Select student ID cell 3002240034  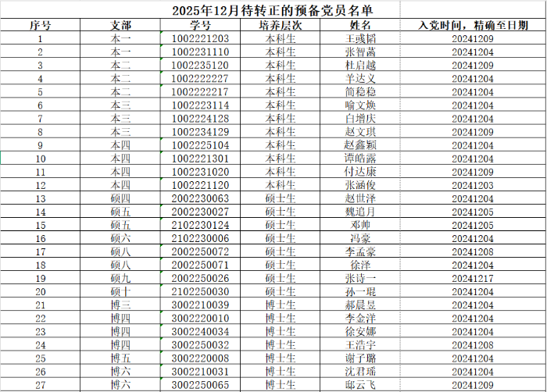click(x=200, y=331)
